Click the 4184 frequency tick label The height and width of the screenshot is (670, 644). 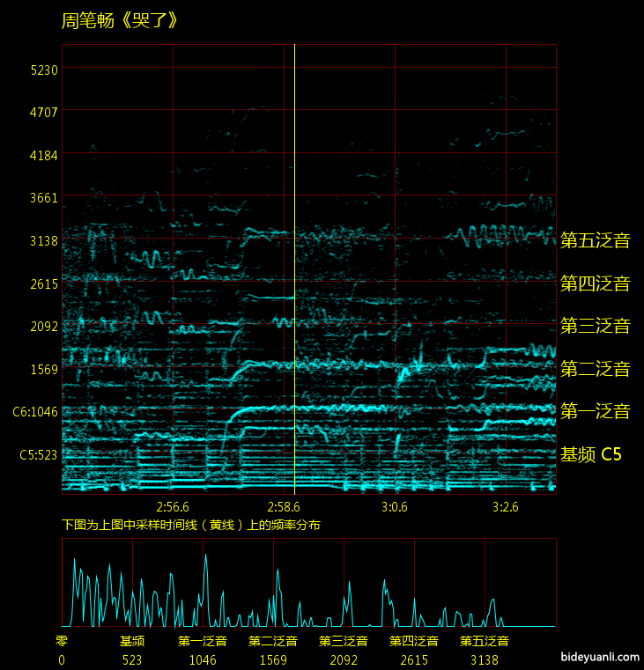tap(43, 155)
